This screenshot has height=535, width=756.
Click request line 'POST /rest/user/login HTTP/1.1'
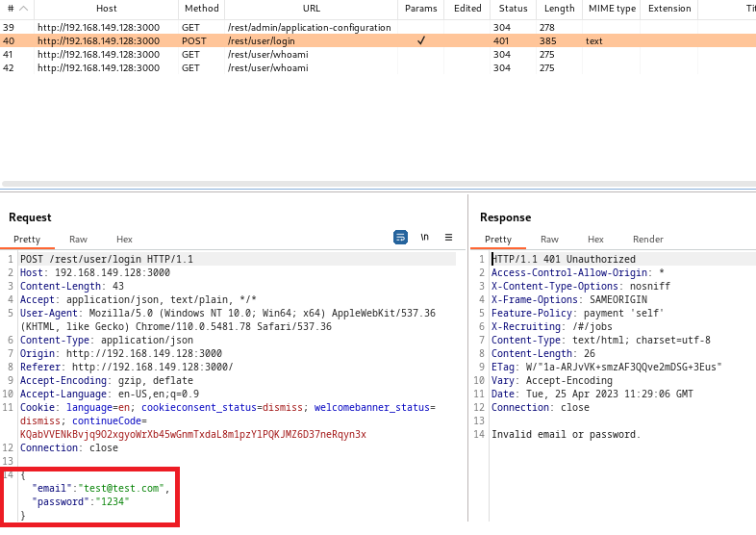click(x=107, y=259)
